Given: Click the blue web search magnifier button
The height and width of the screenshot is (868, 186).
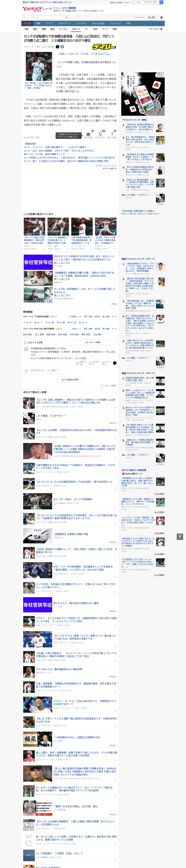Looking at the screenshot, I should (x=162, y=2).
